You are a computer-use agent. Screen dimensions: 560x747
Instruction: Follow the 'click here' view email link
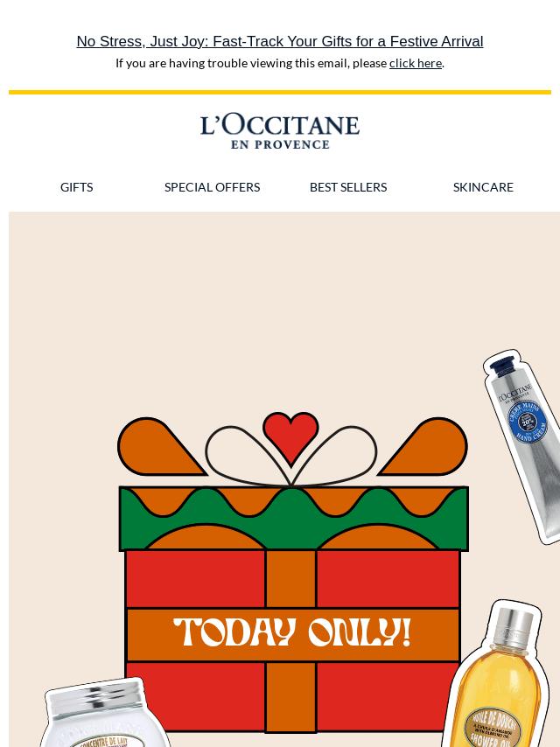(415, 63)
